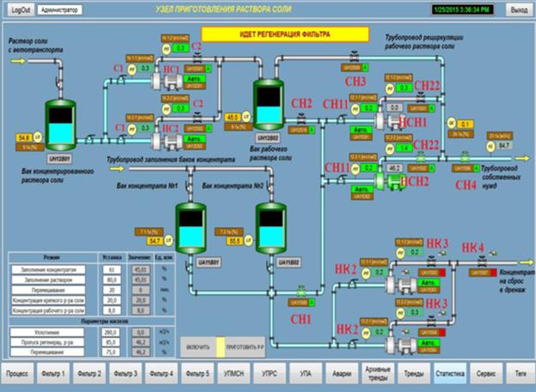Screen dimensions: 536x392
Task: Toggle Авто mode of pump HCH1
Action: click(361, 130)
